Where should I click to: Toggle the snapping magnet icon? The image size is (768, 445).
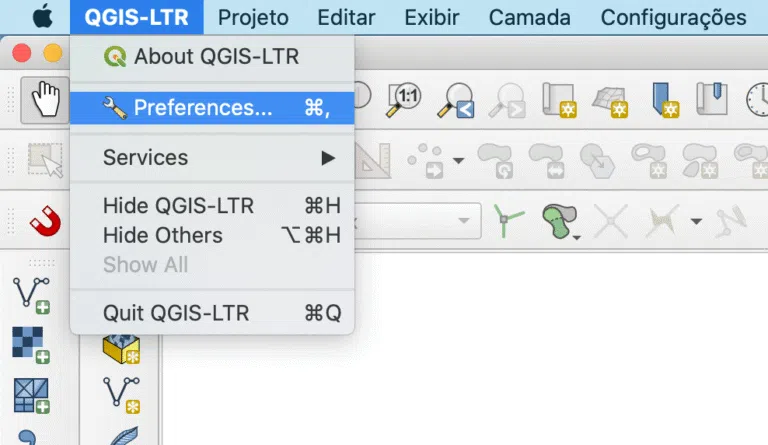point(45,221)
